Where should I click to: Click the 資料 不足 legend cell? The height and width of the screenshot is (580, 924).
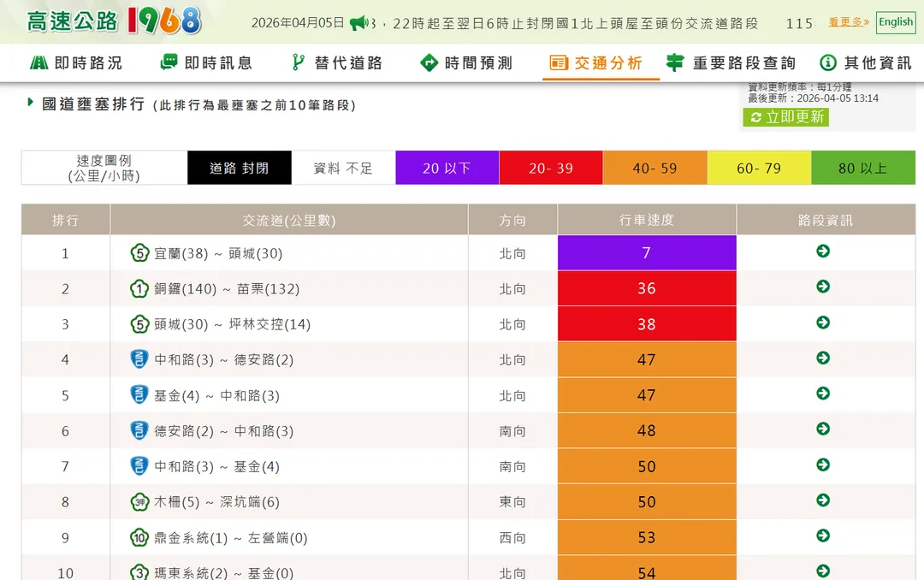tap(344, 168)
